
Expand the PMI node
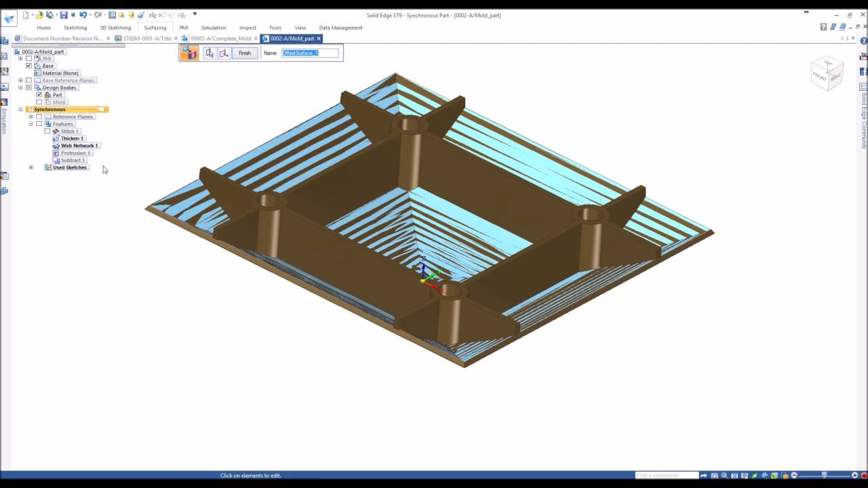pyautogui.click(x=20, y=58)
